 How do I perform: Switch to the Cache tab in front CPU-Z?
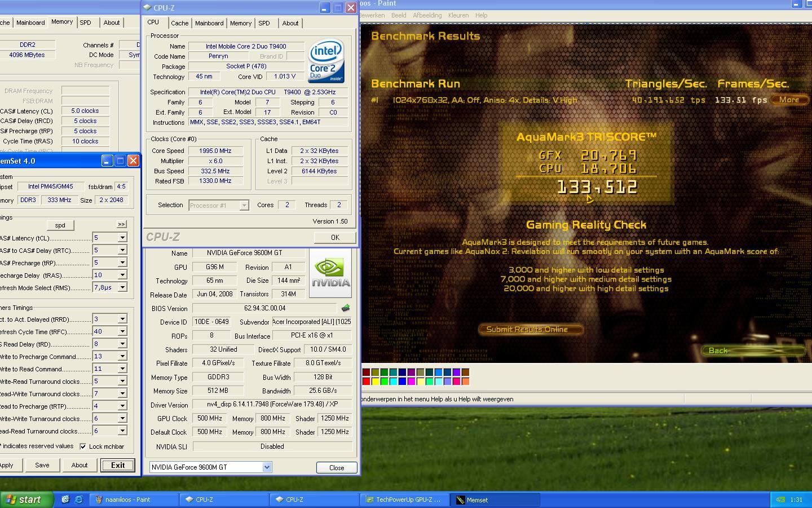pyautogui.click(x=179, y=23)
